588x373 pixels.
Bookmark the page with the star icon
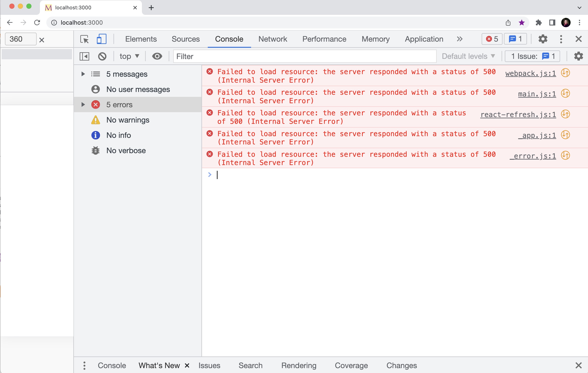tap(522, 23)
